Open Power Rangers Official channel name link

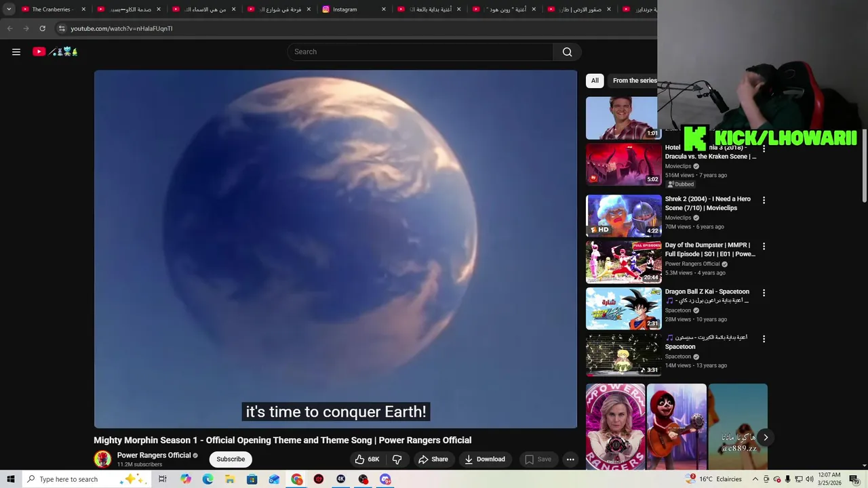click(154, 455)
